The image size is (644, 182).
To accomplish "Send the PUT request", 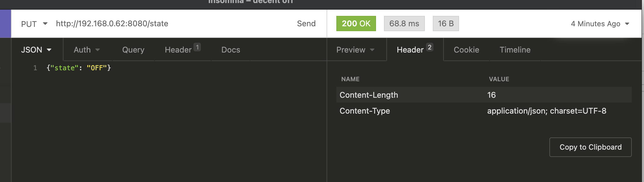I will 306,24.
